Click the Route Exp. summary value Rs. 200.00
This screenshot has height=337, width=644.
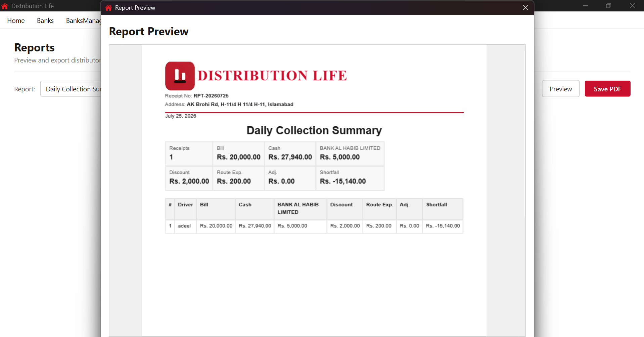[x=234, y=181]
